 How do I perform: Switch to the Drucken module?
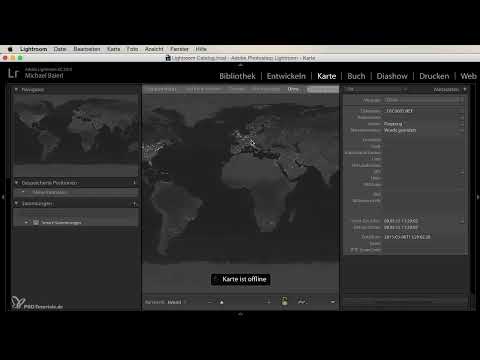434,76
